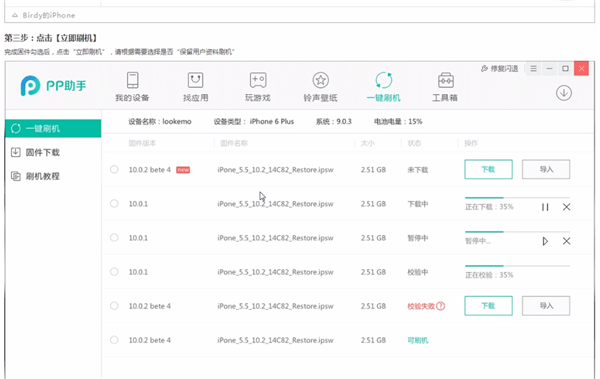Viewport: 600px width, 379px height.
Task: Click Birdy的iPhone device entry at top
Action: (x=44, y=15)
